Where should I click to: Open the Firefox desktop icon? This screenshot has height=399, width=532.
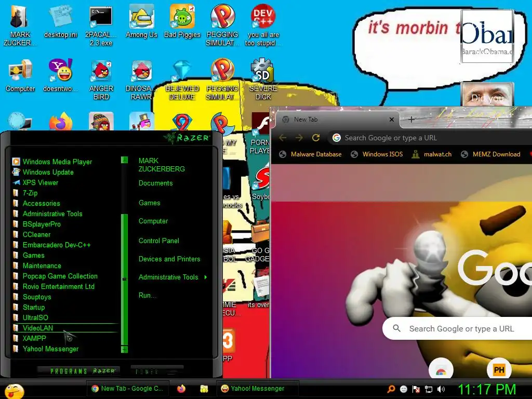click(60, 122)
